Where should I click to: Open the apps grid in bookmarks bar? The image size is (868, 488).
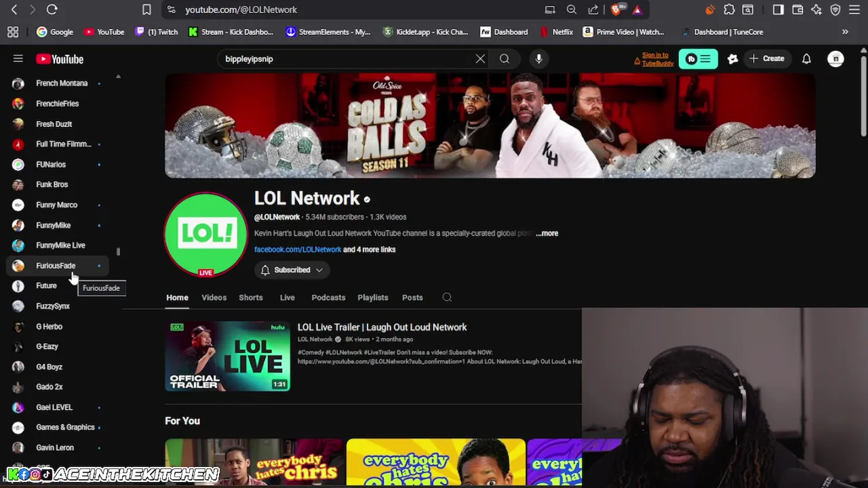[x=13, y=32]
